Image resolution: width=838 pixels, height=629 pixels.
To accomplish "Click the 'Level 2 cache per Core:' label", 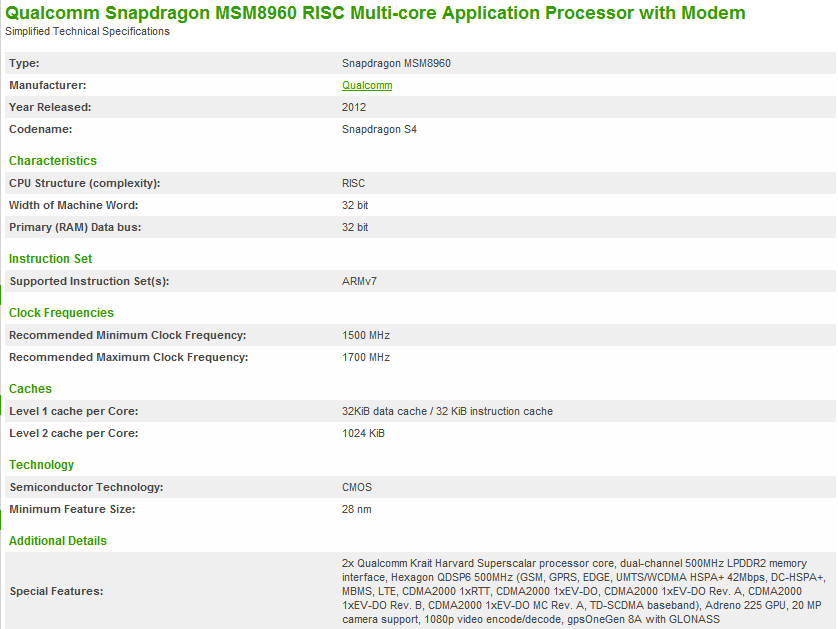I will tap(74, 433).
